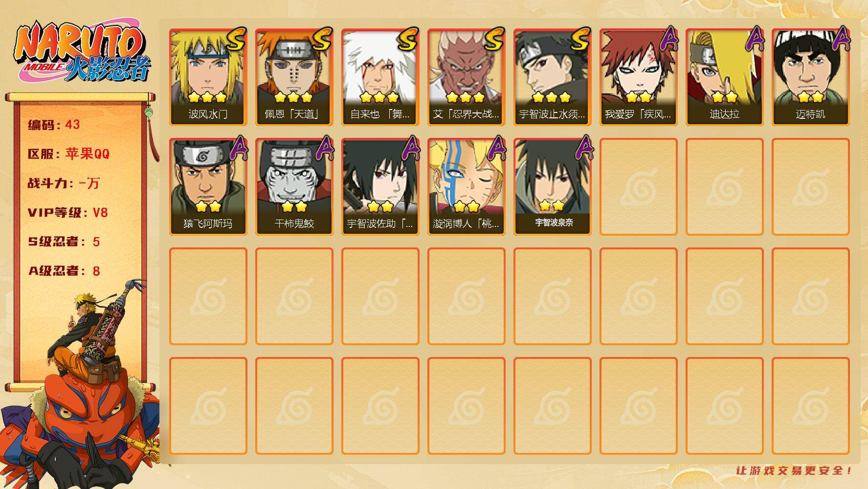The width and height of the screenshot is (868, 489).
Task: Pick the 迪达拉 ninja card
Action: pyautogui.click(x=724, y=77)
